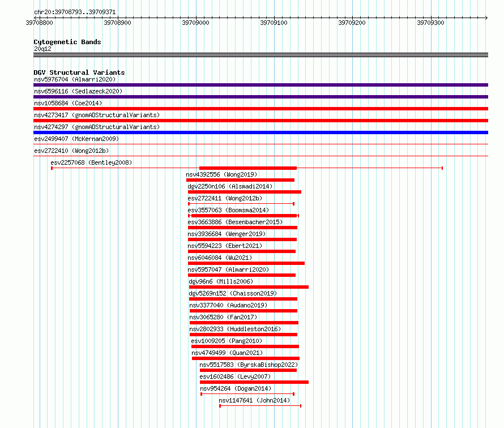Click the red bar under nsv6046084

[246, 263]
